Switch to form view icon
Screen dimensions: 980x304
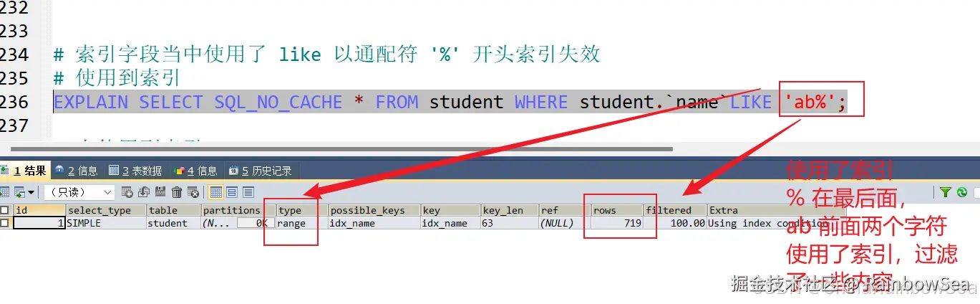pos(232,192)
